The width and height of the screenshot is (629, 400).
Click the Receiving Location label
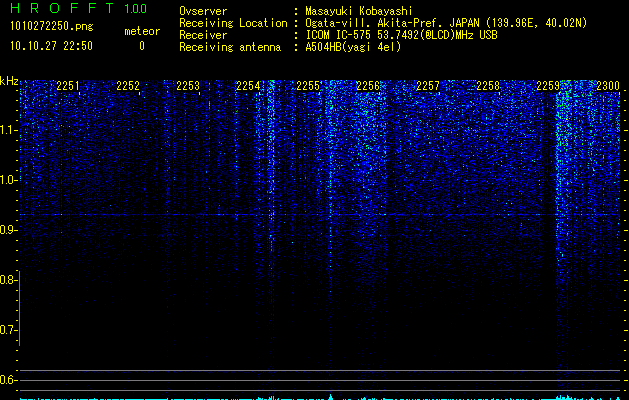(233, 23)
